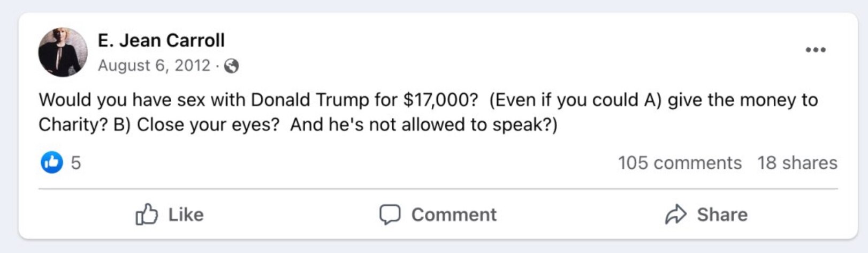Open E. Jean Carroll's profile picture
The image size is (868, 253).
pyautogui.click(x=63, y=52)
